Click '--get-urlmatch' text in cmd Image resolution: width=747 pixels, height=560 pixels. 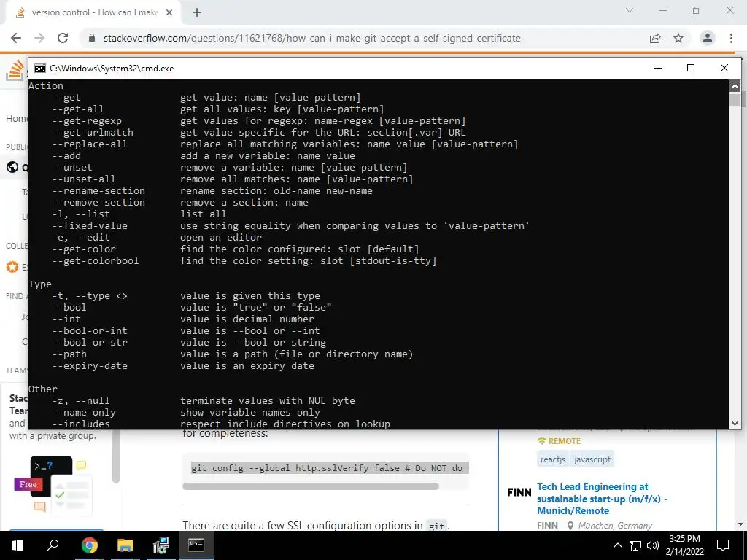coord(93,133)
